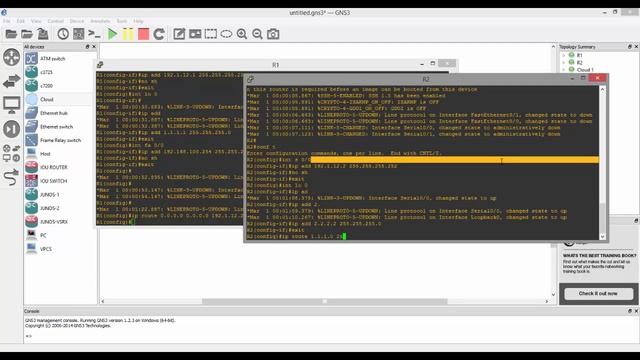
Task: Open the Control menu
Action: pyautogui.click(x=56, y=21)
